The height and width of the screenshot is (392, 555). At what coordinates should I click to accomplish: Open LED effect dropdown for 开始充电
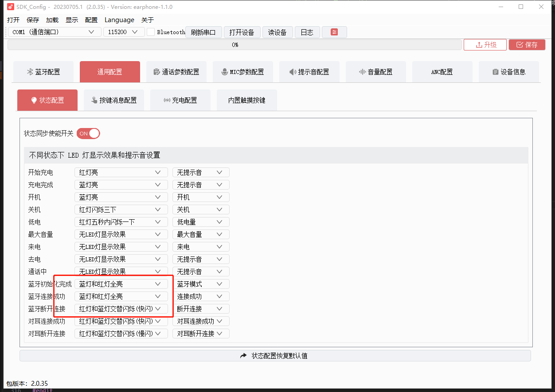click(x=121, y=172)
